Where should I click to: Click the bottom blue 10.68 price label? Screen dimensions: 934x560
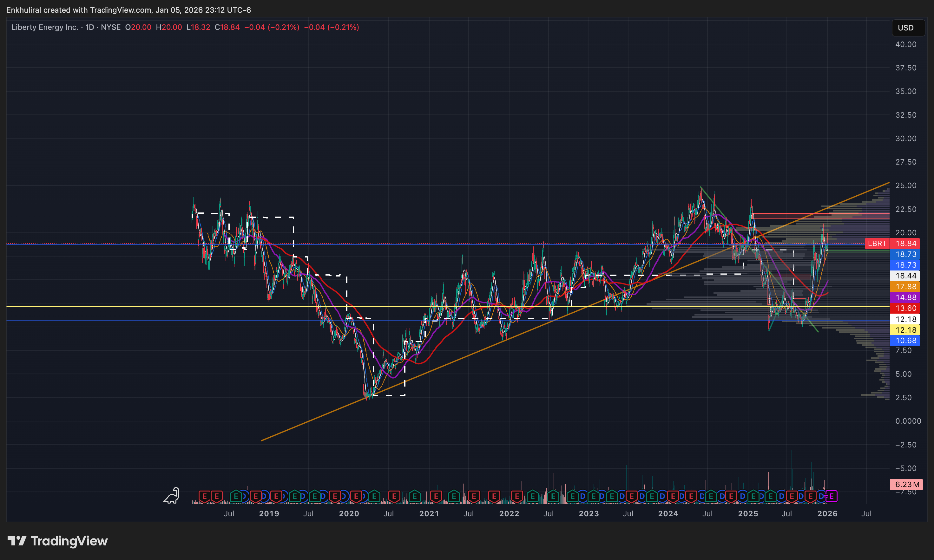tap(906, 340)
